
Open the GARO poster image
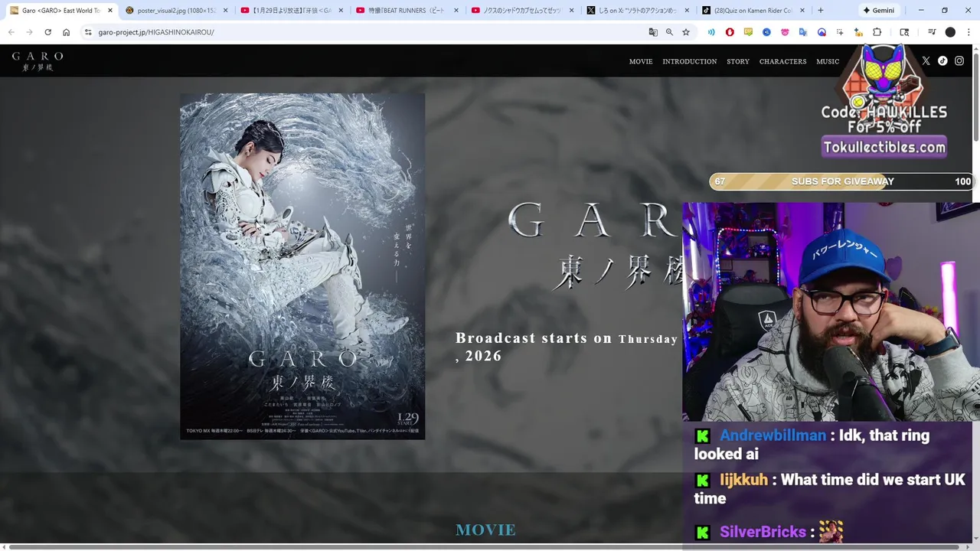click(x=302, y=266)
